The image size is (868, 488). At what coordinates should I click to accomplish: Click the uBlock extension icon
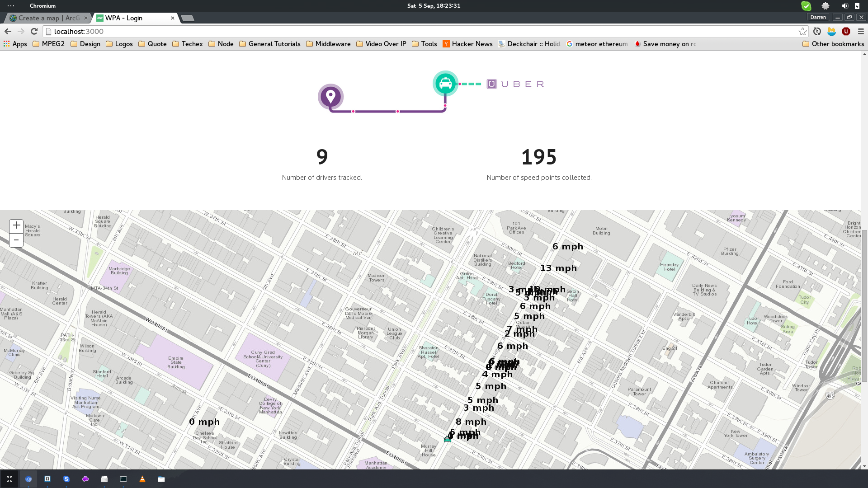(x=846, y=31)
